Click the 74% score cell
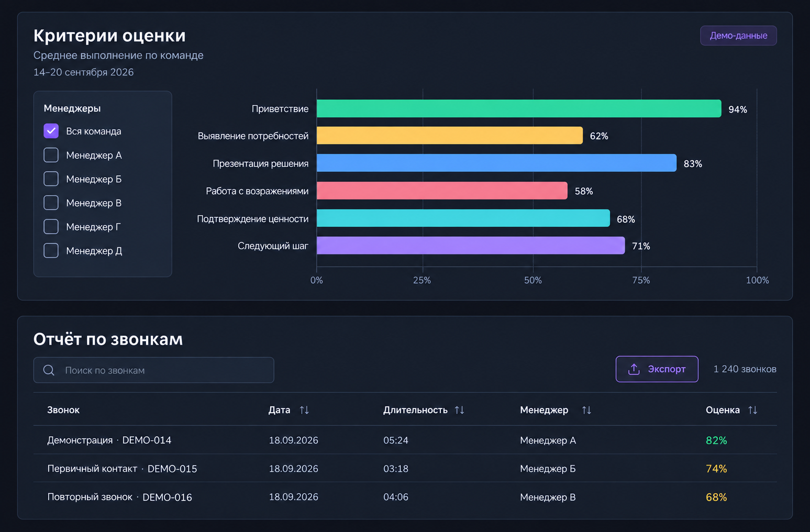Screen dimensions: 810x532 click(x=716, y=469)
